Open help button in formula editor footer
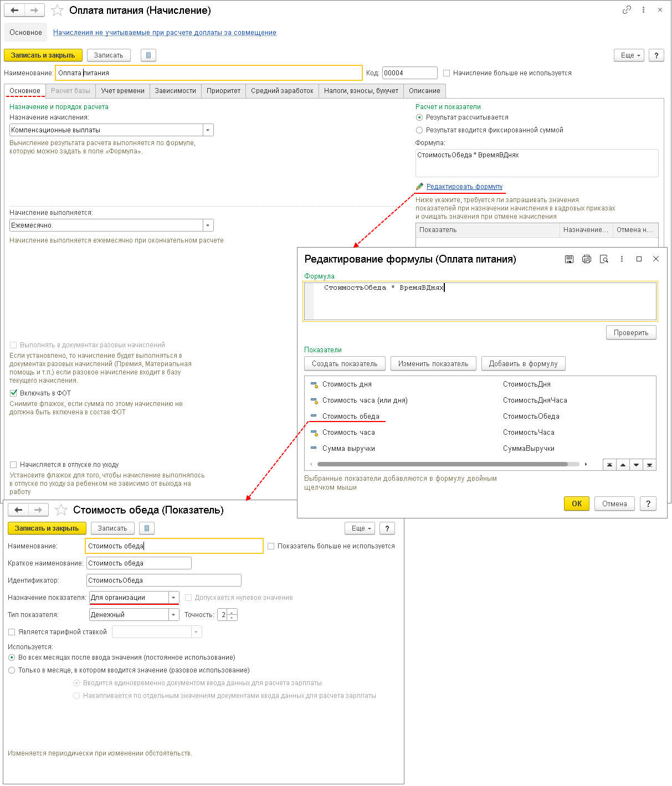Viewport: 672px width, 786px height. click(x=648, y=504)
